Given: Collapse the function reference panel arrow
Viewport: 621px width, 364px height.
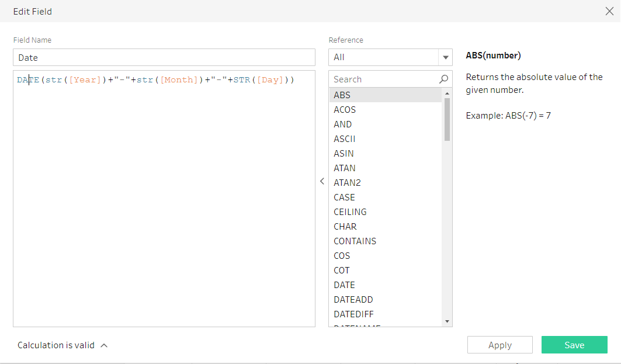Looking at the screenshot, I should pyautogui.click(x=322, y=182).
